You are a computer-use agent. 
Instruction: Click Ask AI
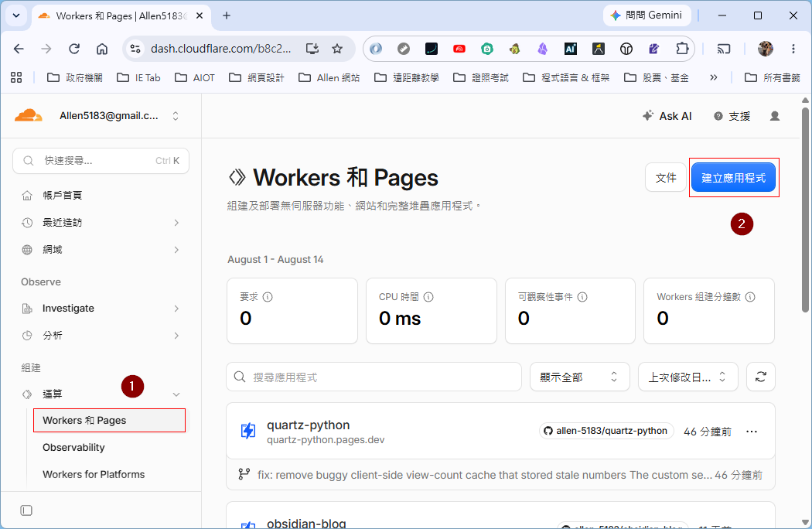pos(667,116)
